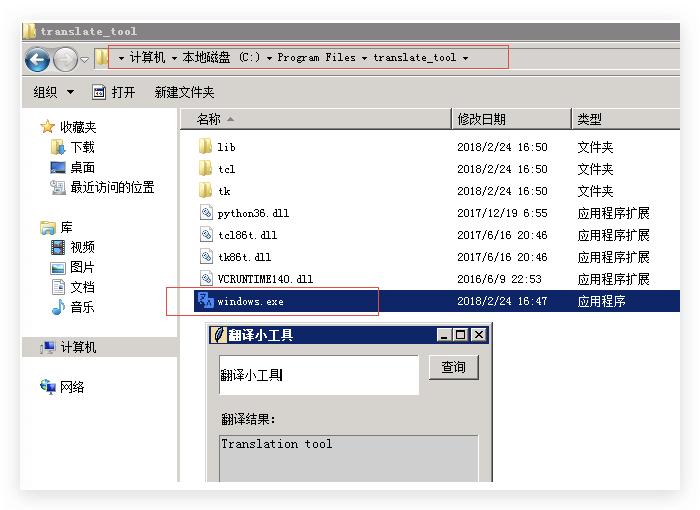Select the file name python36.dll

tap(253, 213)
